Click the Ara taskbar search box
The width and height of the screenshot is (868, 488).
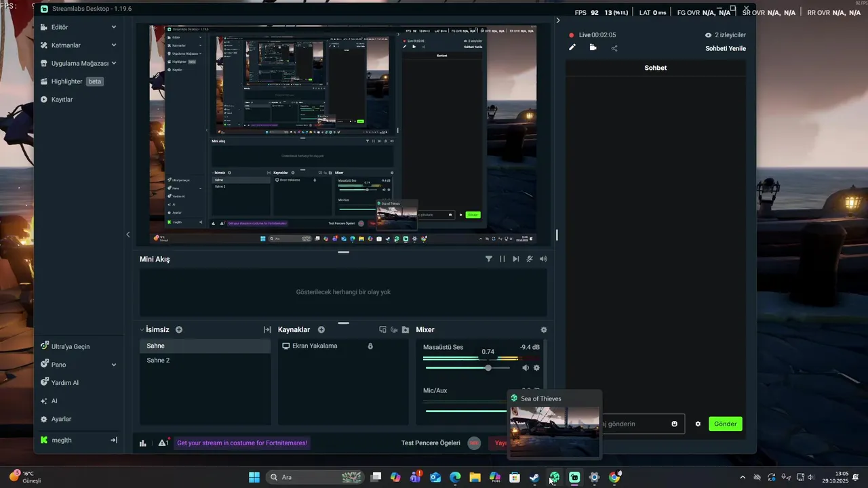tap(315, 477)
